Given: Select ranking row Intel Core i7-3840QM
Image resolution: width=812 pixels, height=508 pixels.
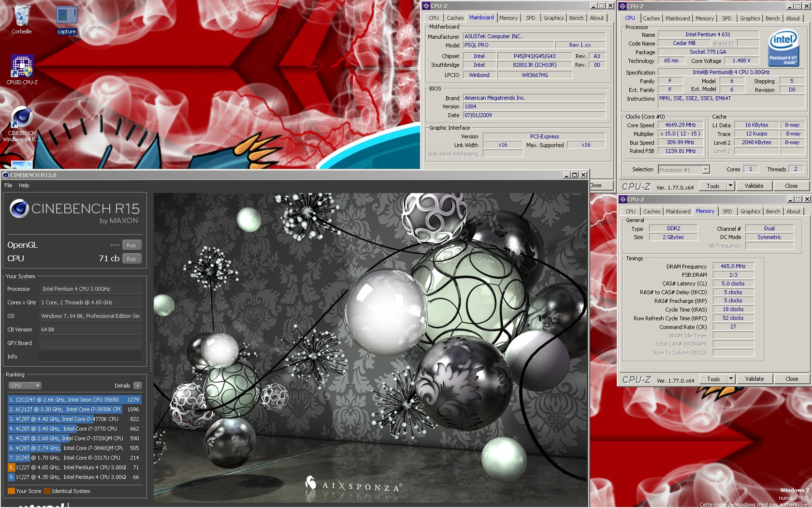Looking at the screenshot, I should coord(74,448).
